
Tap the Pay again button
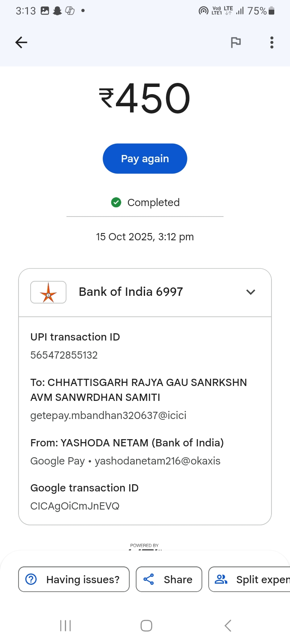pos(145,159)
